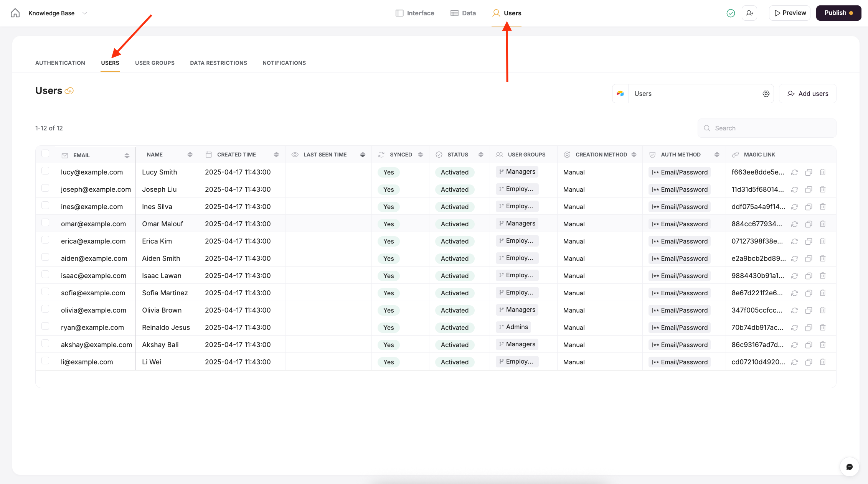868x484 pixels.
Task: Click the Add users button
Action: coord(807,94)
